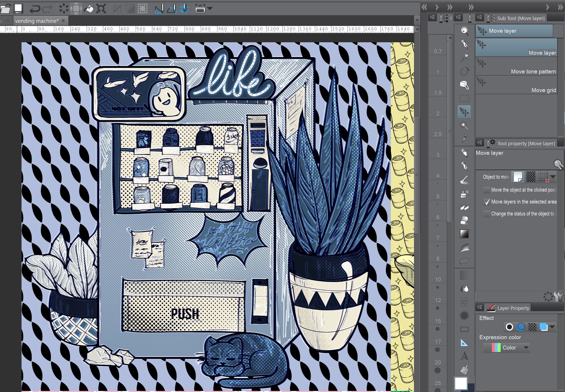Open the layer Effect options dropdown arrow
Image resolution: width=565 pixels, height=392 pixels.
pos(552,327)
